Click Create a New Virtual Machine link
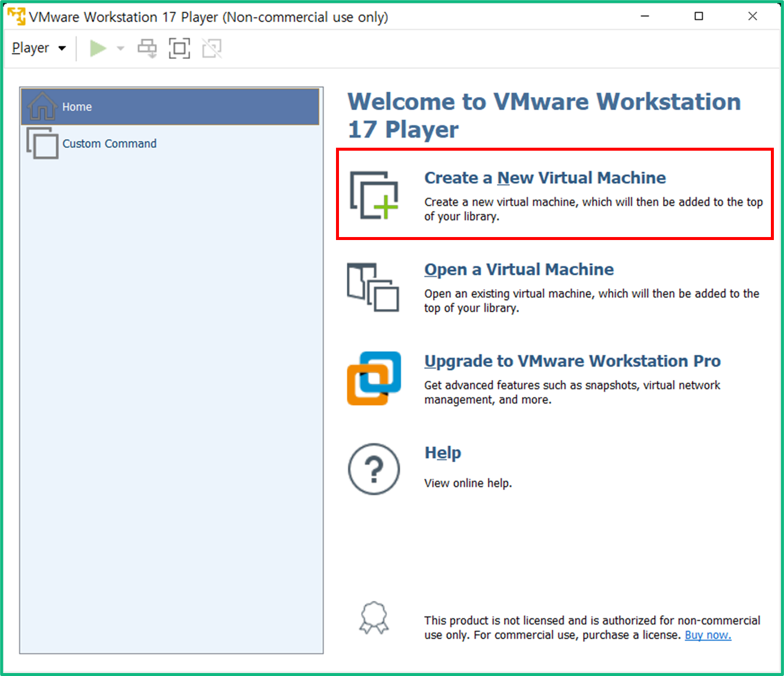Image resolution: width=784 pixels, height=676 pixels. coord(545,177)
